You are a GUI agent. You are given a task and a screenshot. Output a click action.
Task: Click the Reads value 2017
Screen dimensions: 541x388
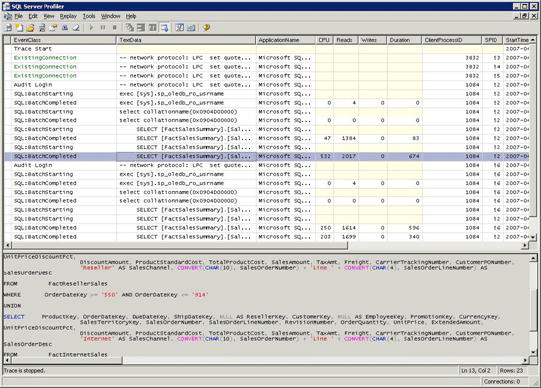point(348,156)
